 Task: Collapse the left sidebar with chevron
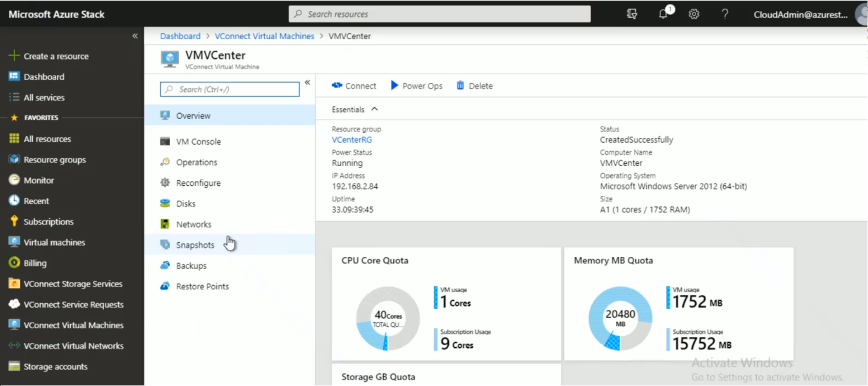(x=135, y=36)
